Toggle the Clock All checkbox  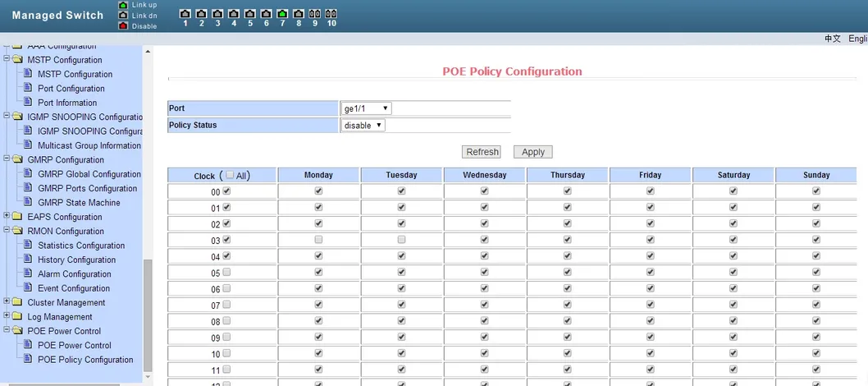pos(230,175)
